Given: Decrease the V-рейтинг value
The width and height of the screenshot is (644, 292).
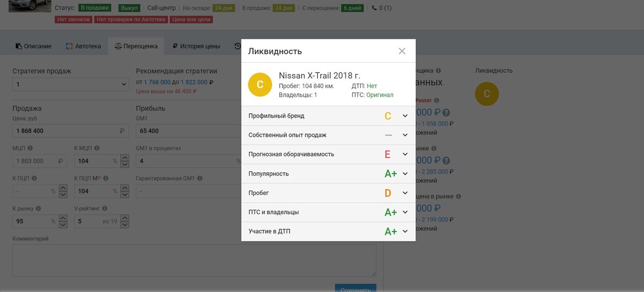Looking at the screenshot, I should click(x=125, y=224).
